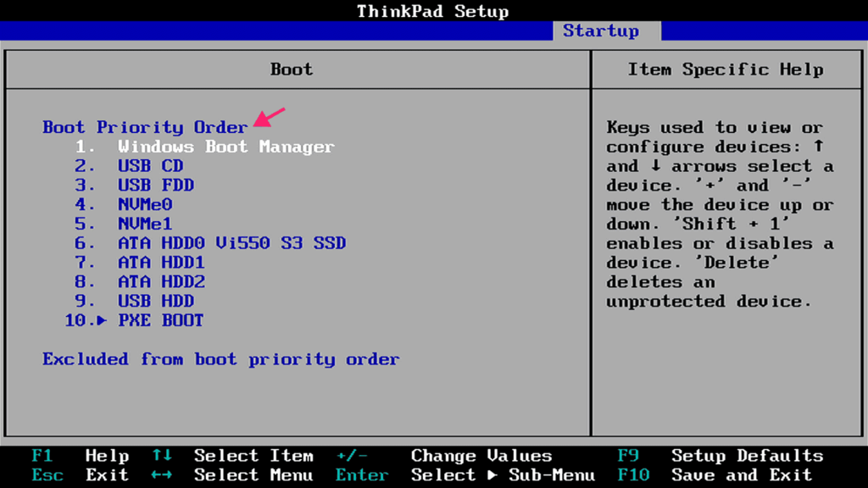Select the Startup tab
The width and height of the screenshot is (868, 488).
coord(607,31)
